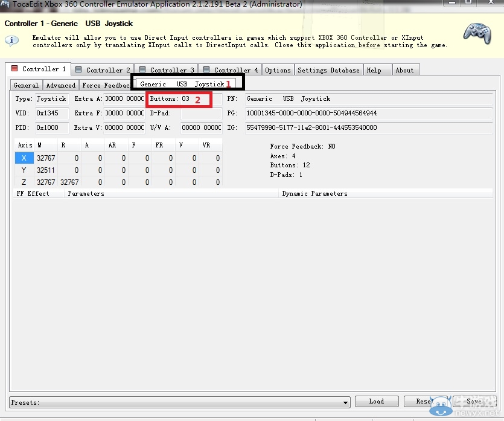Viewport: 504px width, 421px height.
Task: Click the TocaEdit app icon in the title bar
Action: pos(5,4)
